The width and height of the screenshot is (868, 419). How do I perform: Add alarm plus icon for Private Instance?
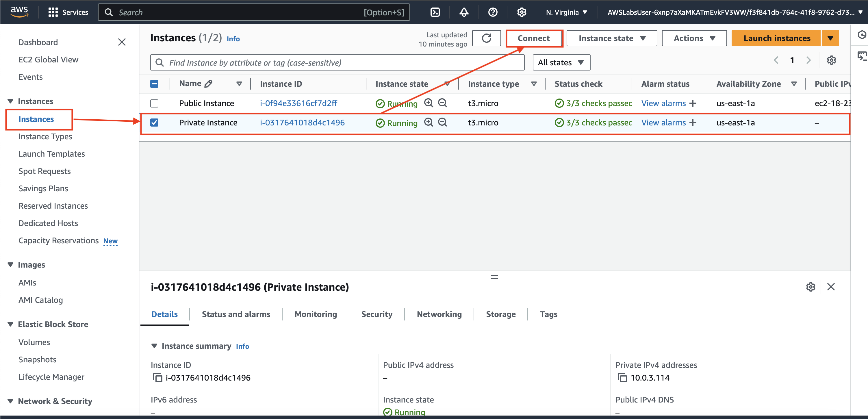[x=693, y=122]
